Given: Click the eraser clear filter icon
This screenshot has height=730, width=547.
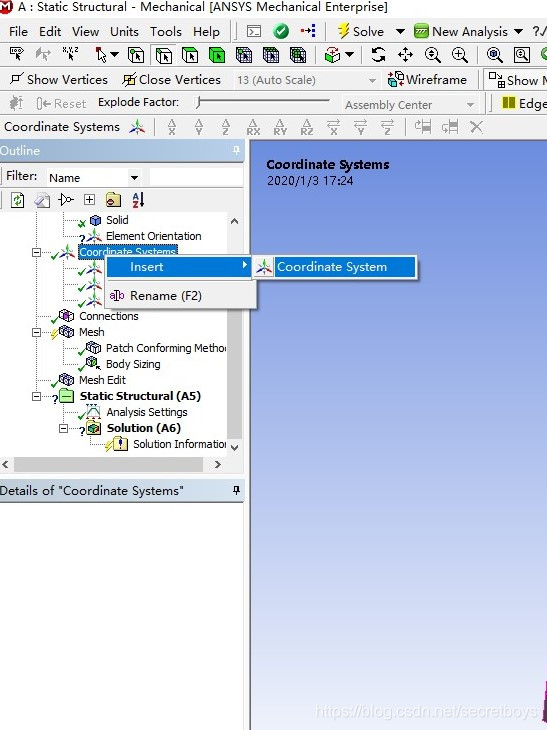Looking at the screenshot, I should pos(42,200).
